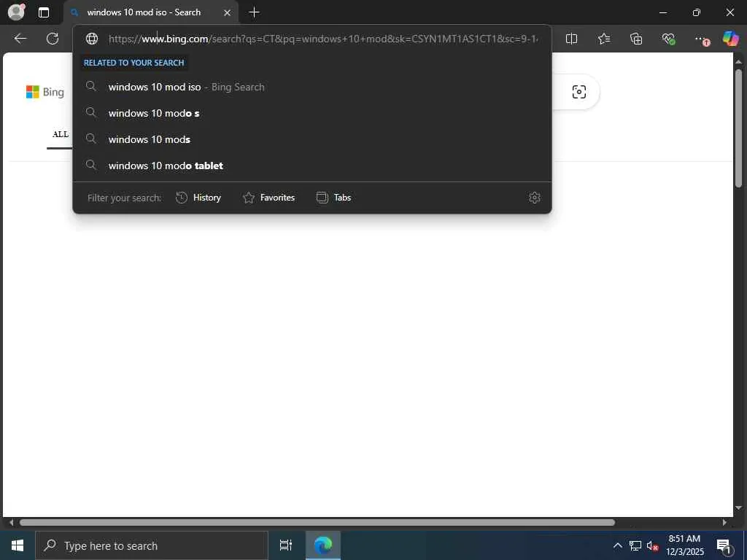Choose suggestion 'windows 10 modo tablet'
Image resolution: width=747 pixels, height=560 pixels.
tap(312, 166)
